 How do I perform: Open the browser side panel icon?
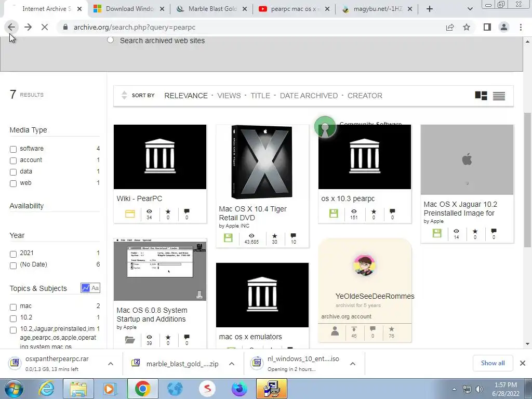487,27
